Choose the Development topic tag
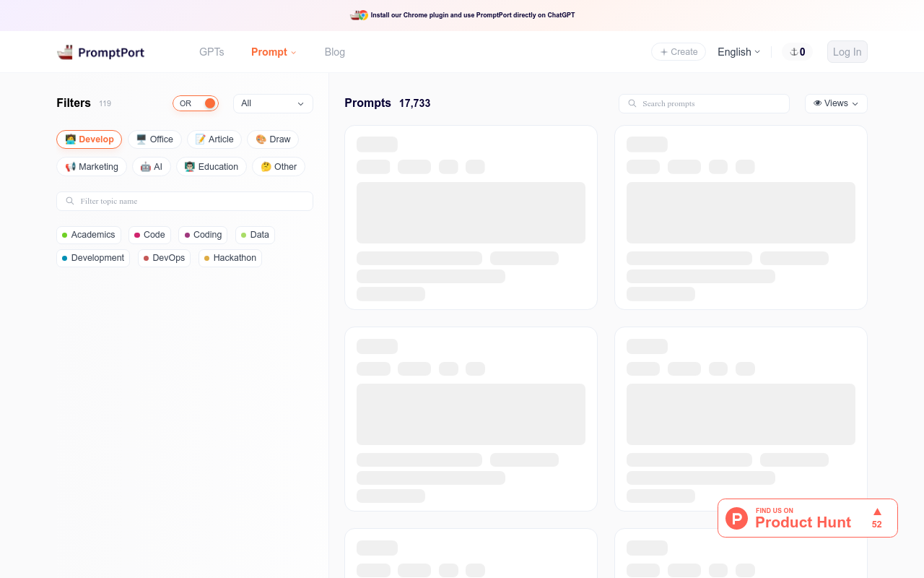Screen dimensions: 924x578 pyautogui.click(x=93, y=258)
